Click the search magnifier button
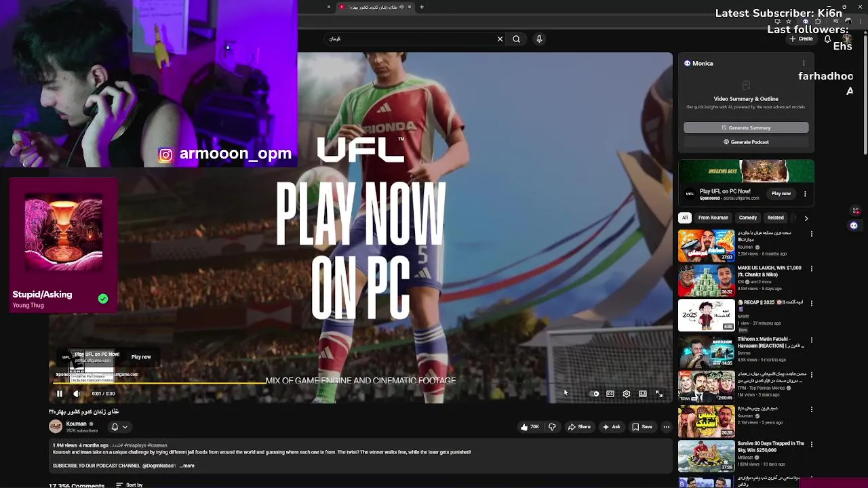 pos(517,39)
